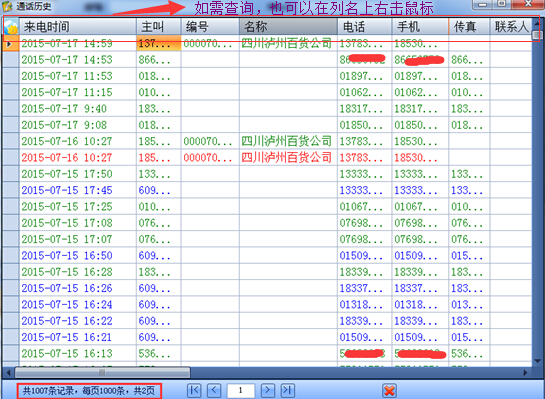The image size is (545, 399).
Task: Click the page number input field
Action: click(241, 390)
